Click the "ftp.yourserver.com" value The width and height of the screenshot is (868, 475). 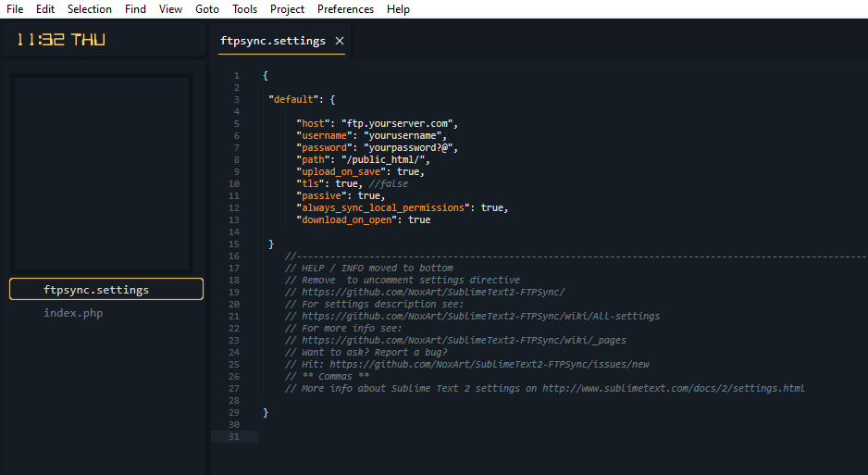coord(397,123)
